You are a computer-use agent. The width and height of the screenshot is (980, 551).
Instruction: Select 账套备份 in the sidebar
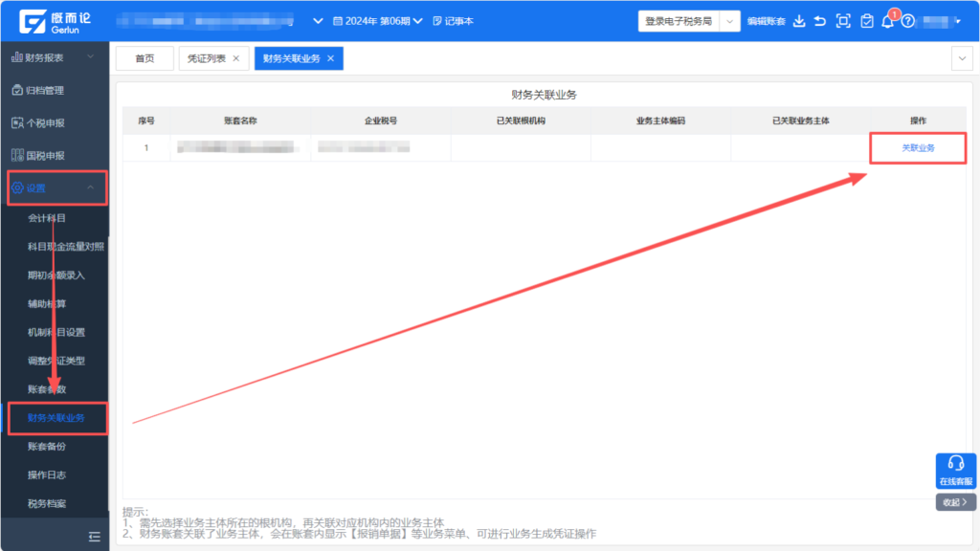tap(48, 447)
